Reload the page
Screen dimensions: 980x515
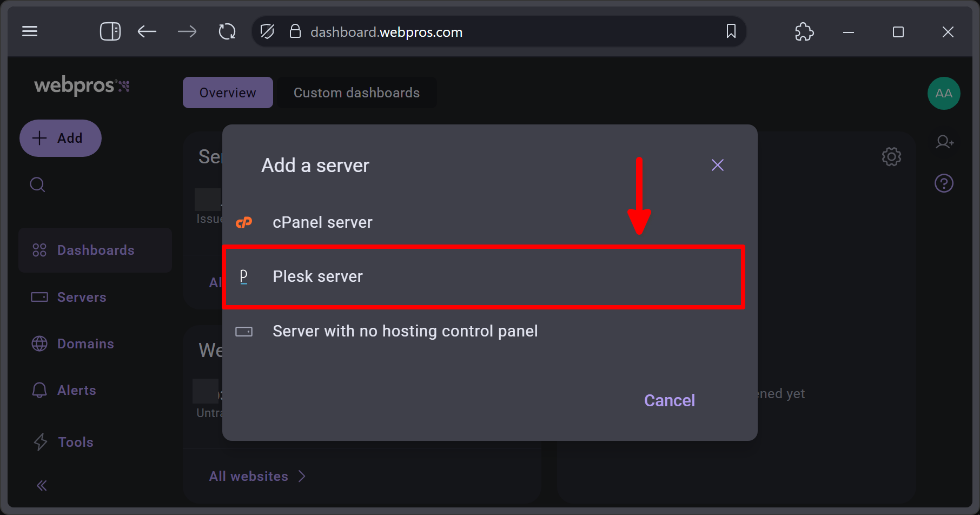pyautogui.click(x=227, y=31)
